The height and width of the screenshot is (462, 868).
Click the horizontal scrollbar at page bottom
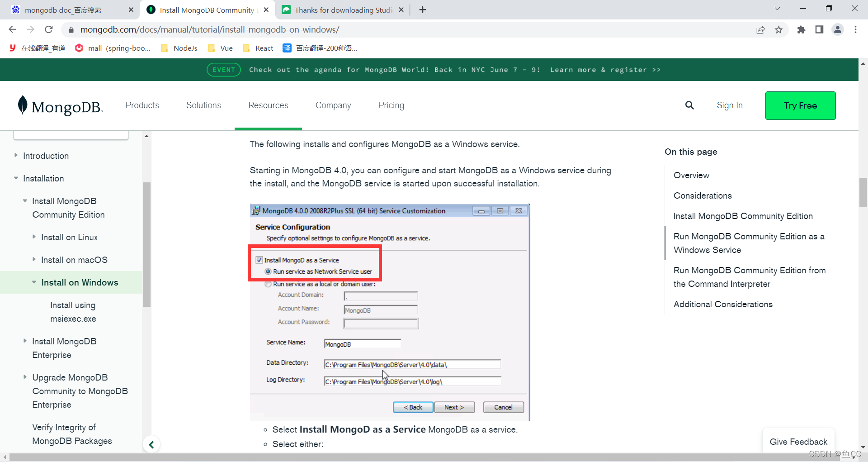pyautogui.click(x=425, y=457)
